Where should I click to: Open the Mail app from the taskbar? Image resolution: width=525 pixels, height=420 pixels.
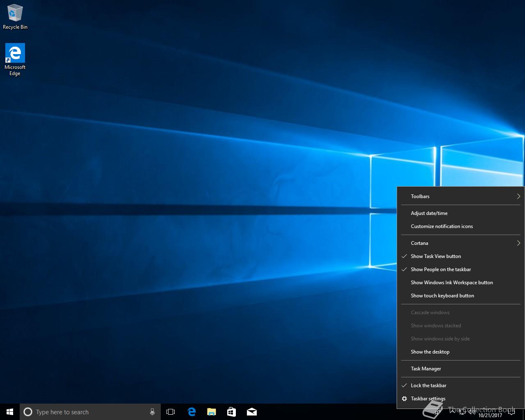[x=251, y=412]
